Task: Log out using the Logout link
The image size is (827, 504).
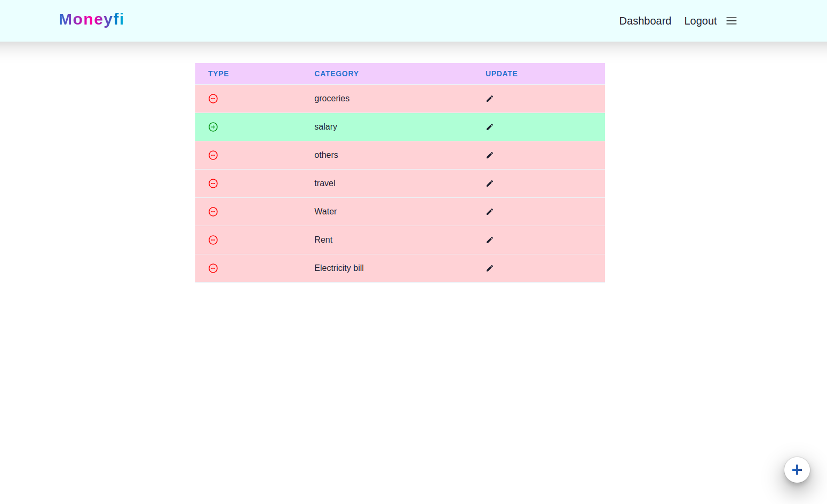Action: click(x=701, y=21)
